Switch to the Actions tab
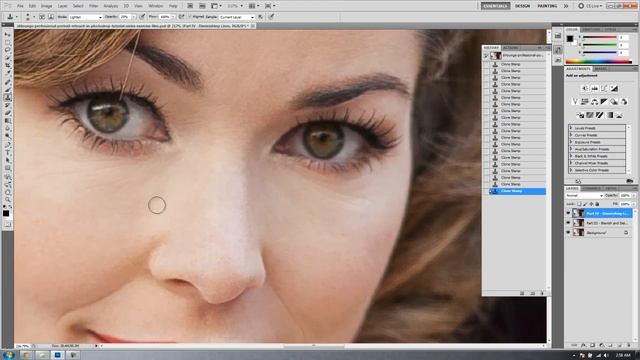The image size is (640, 360). 510,48
